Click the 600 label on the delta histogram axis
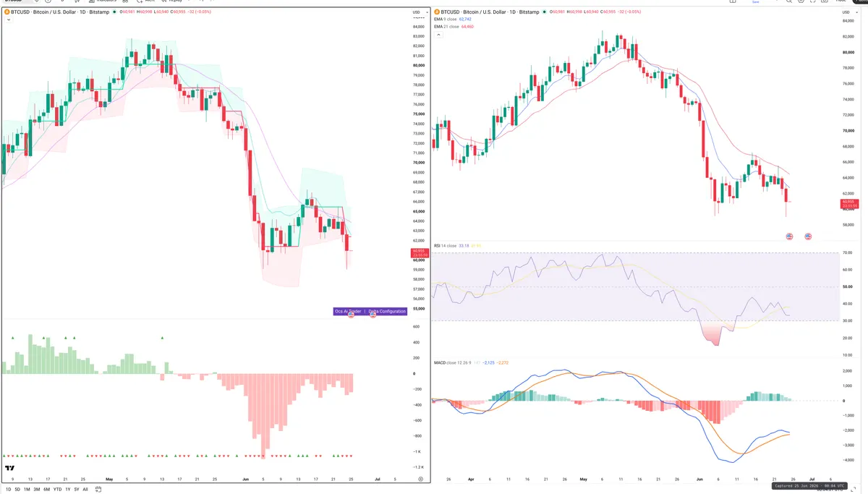 pos(416,327)
